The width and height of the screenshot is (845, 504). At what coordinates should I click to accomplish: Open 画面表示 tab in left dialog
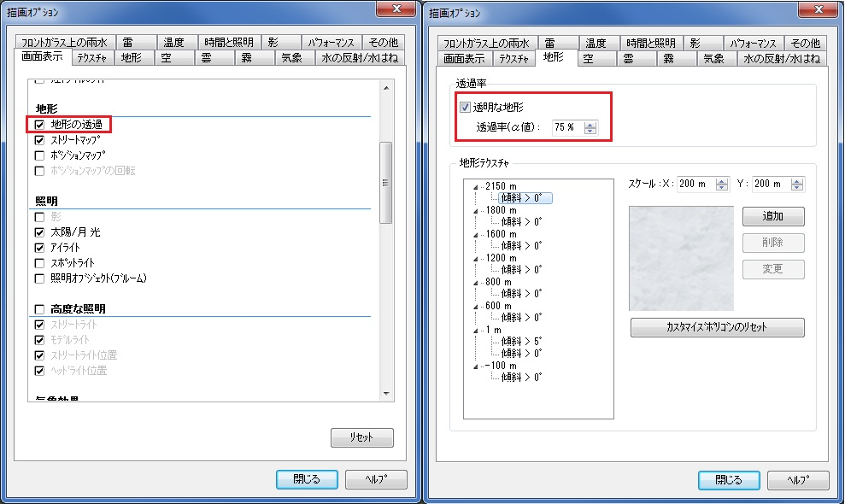(42, 56)
